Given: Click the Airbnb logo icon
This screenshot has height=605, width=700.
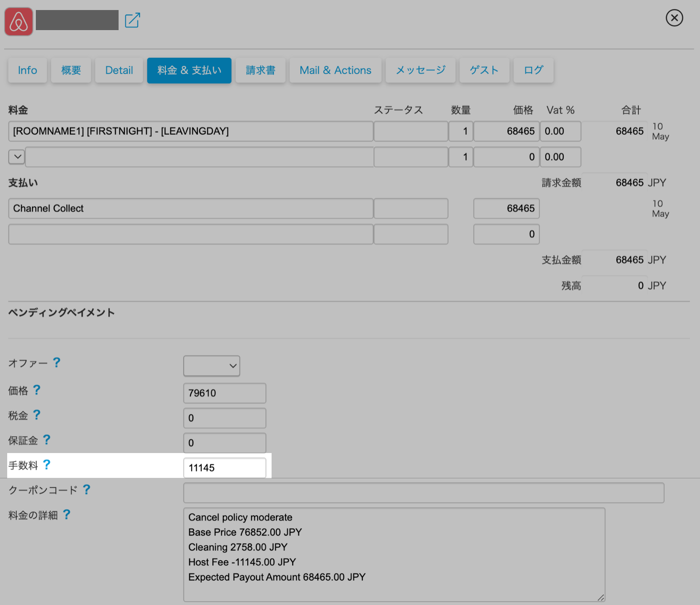Looking at the screenshot, I should pyautogui.click(x=19, y=22).
